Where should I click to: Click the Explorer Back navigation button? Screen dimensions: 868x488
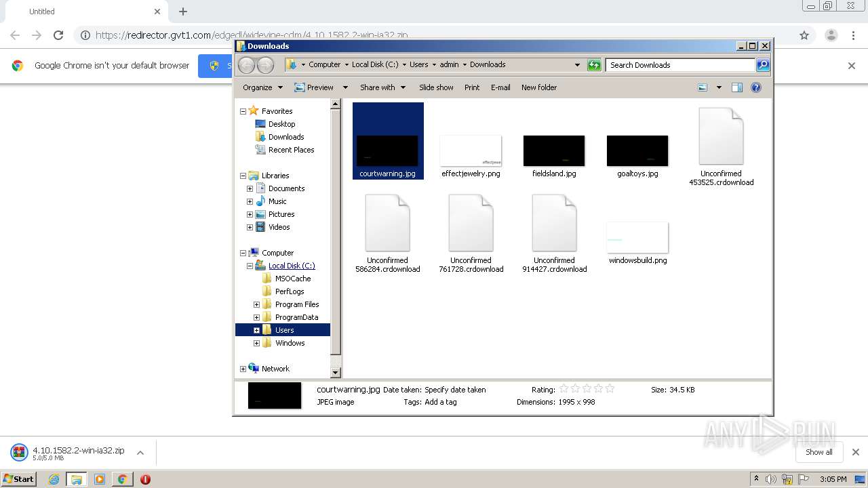pos(246,65)
